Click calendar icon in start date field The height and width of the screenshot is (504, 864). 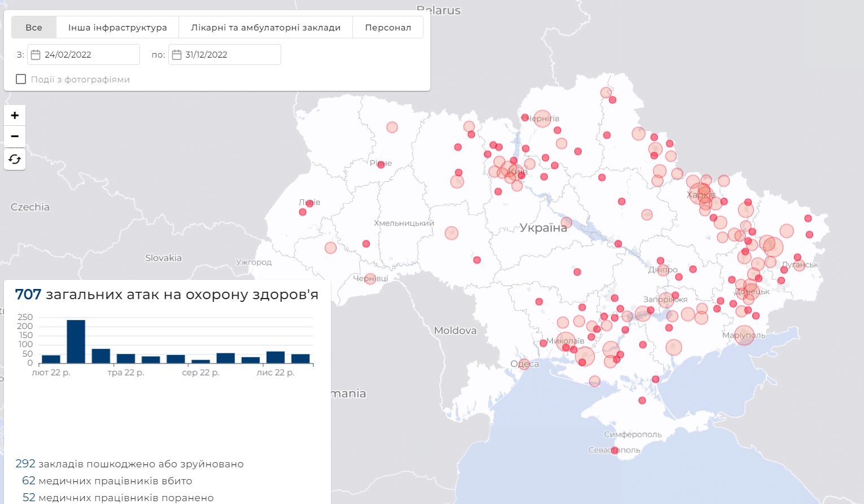point(35,55)
